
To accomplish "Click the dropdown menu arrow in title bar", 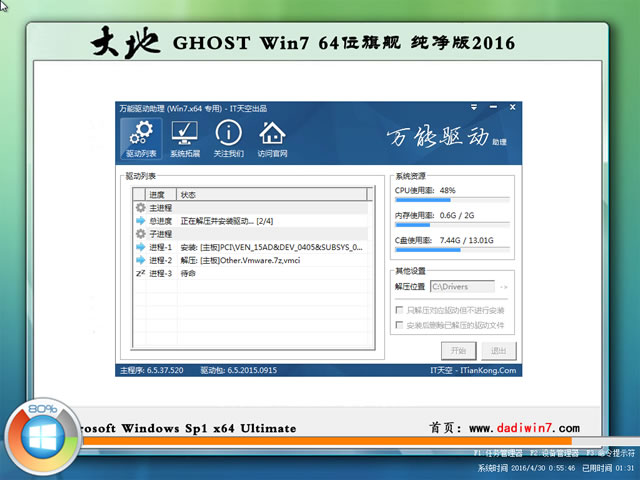I will click(474, 107).
